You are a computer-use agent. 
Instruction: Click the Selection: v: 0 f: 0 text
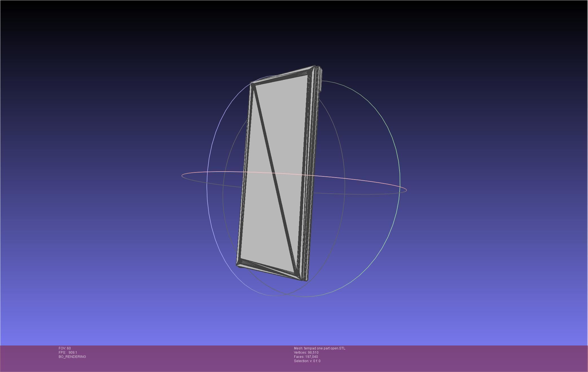pos(307,361)
